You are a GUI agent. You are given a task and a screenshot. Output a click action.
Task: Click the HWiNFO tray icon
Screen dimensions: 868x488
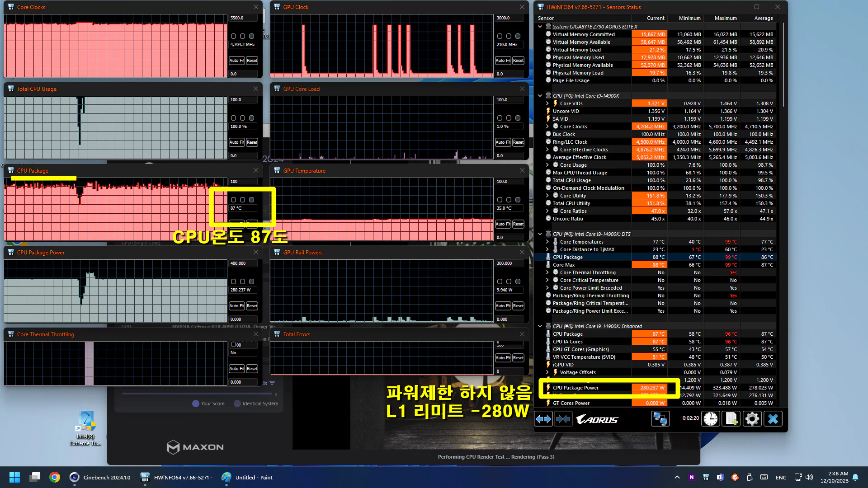(x=706, y=477)
